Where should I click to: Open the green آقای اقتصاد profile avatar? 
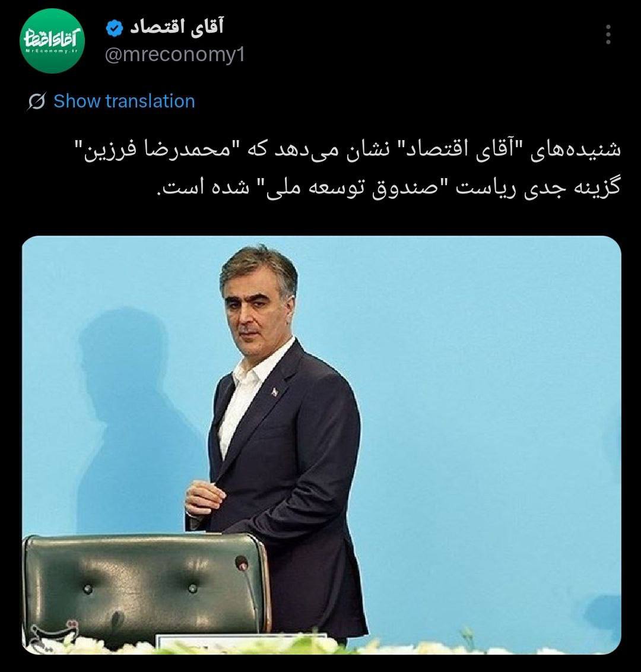click(52, 41)
